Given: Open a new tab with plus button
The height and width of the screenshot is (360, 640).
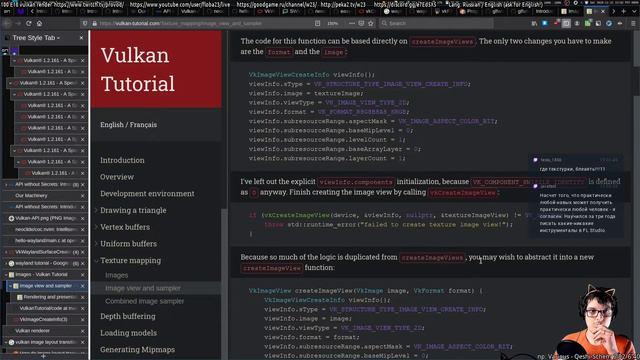Looking at the screenshot, I should [624, 11].
